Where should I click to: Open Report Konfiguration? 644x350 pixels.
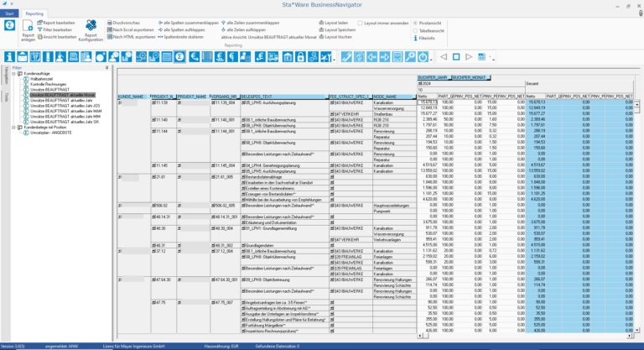tap(91, 31)
